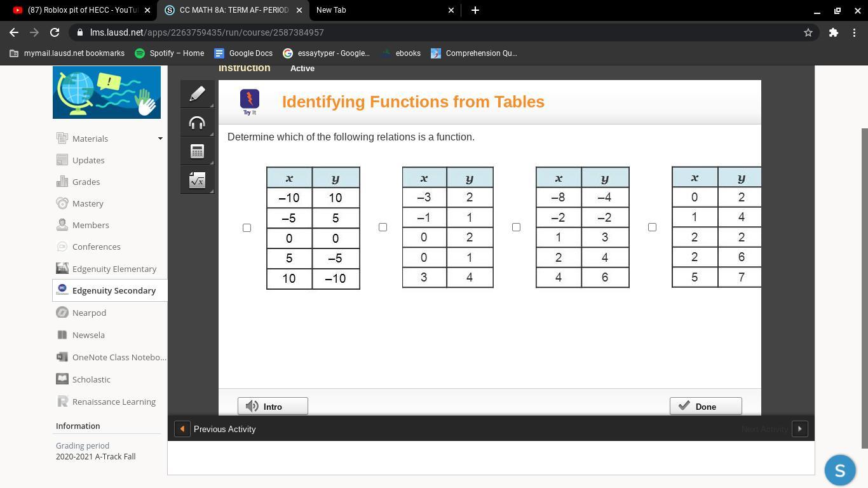The image size is (868, 488).
Task: Click the Renaissance Learning icon
Action: tap(62, 402)
